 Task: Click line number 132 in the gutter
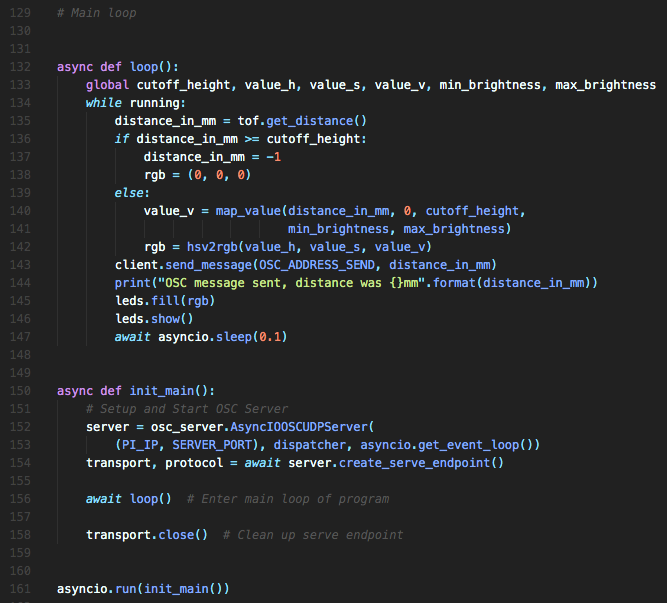tap(20, 67)
